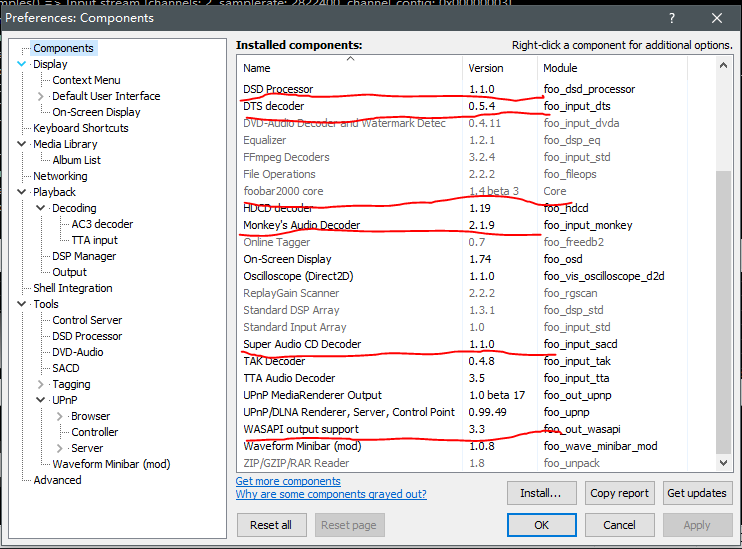Click the help question mark in title bar
Image resolution: width=742 pixels, height=549 pixels.
coord(671,17)
